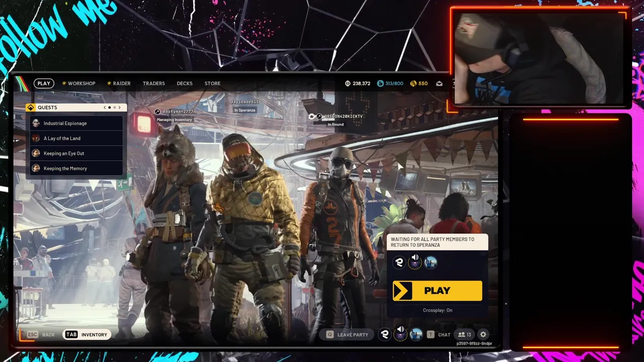The width and height of the screenshot is (644, 362).
Task: Click the blue token icon beside 313/800
Action: coord(380,83)
